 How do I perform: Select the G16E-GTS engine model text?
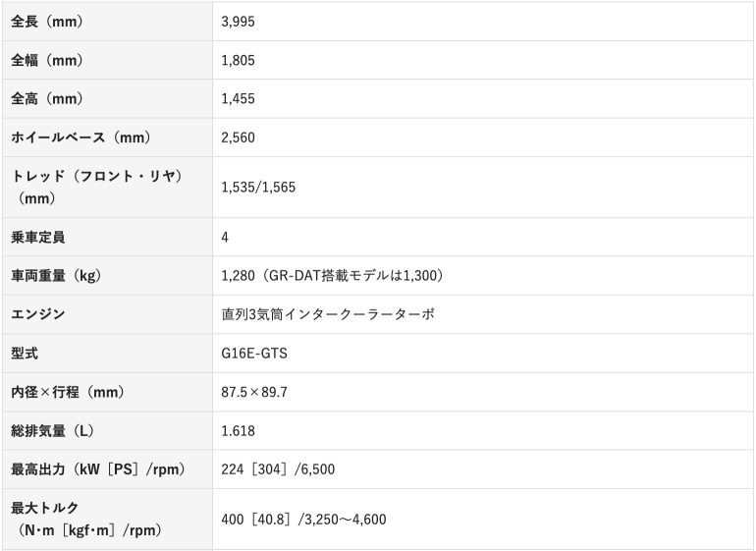[x=255, y=353]
